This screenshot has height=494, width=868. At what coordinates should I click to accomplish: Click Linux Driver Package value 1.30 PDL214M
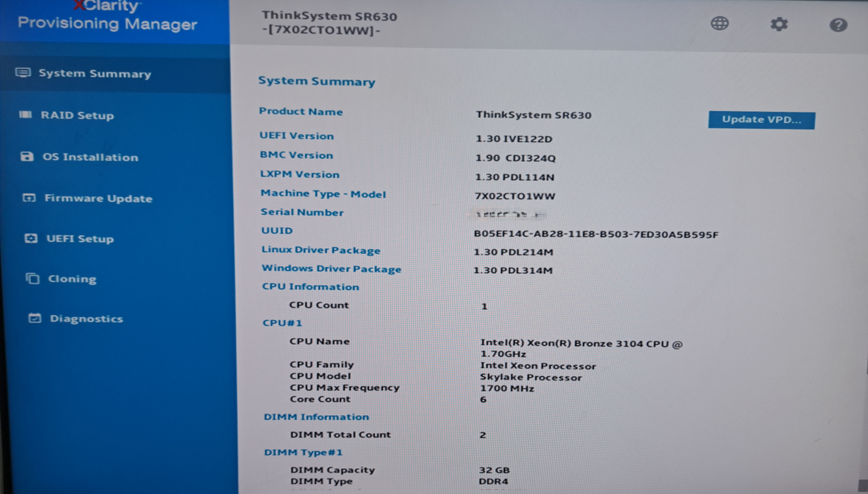coord(513,252)
